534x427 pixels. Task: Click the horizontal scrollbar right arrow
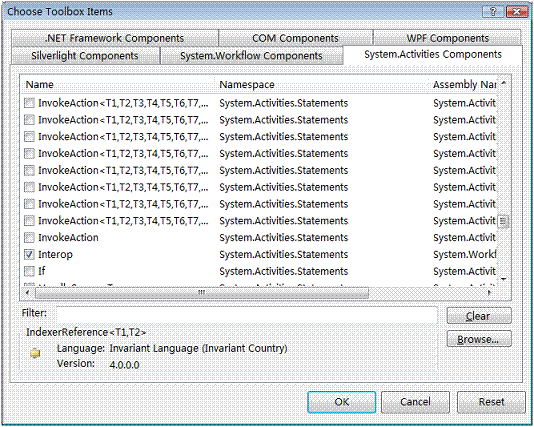(x=490, y=292)
